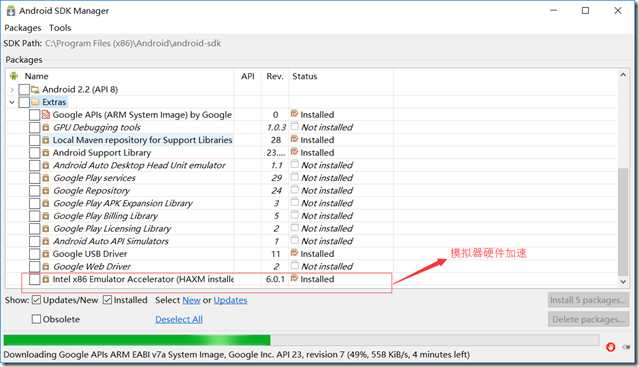Click the Rev. column header
639x367 pixels.
(x=275, y=76)
